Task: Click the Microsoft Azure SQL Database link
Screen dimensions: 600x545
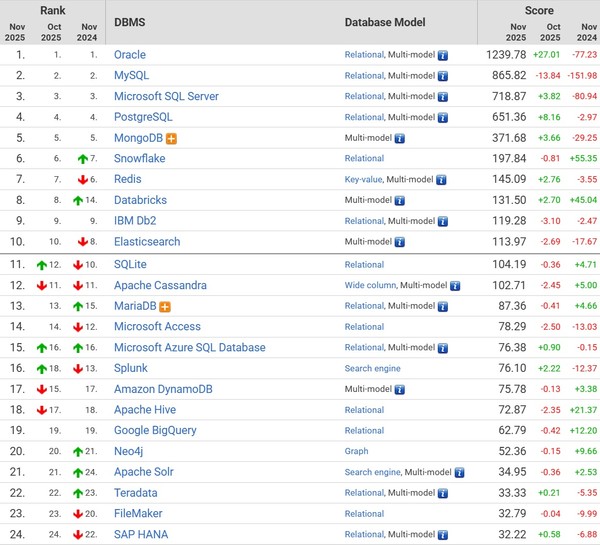Action: (x=190, y=348)
